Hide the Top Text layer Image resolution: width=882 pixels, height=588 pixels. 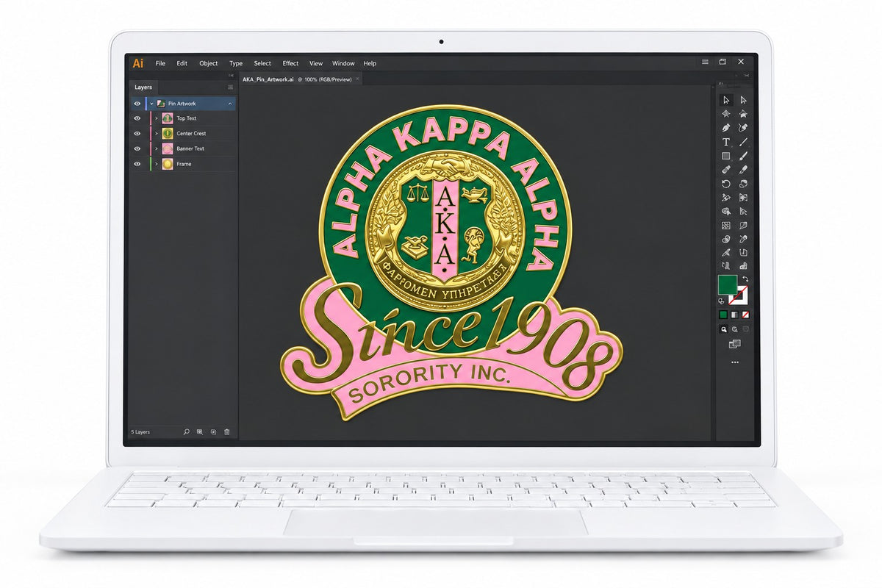137,118
